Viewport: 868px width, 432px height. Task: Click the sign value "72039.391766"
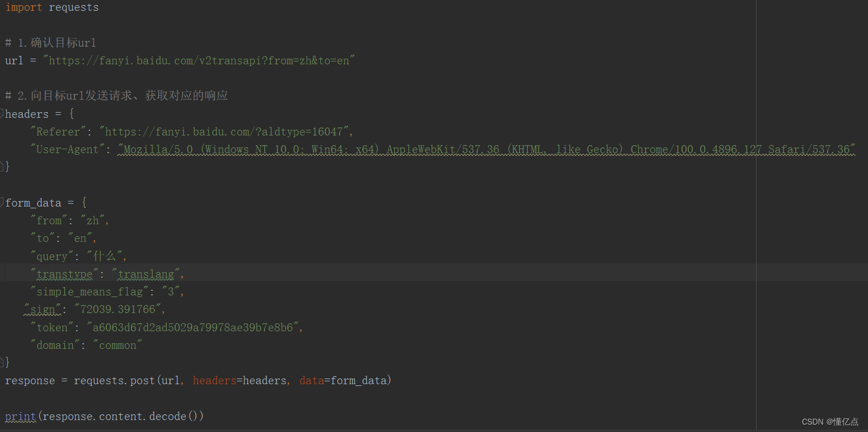click(118, 309)
